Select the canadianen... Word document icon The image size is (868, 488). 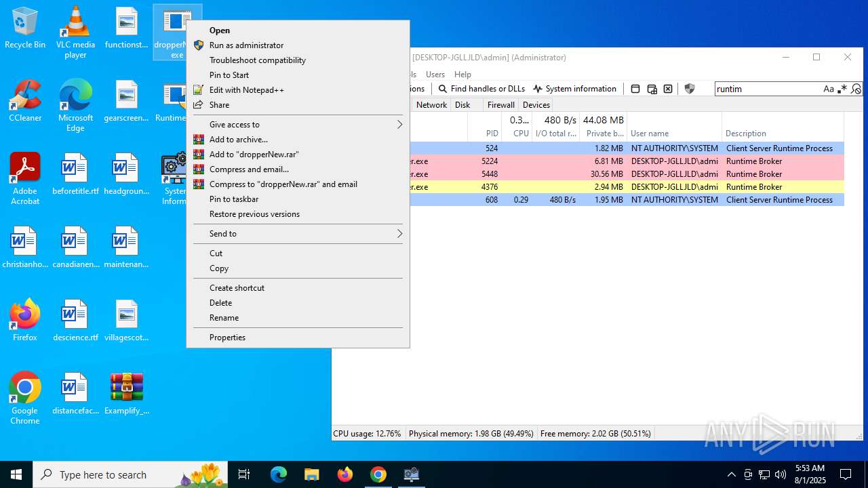(75, 247)
